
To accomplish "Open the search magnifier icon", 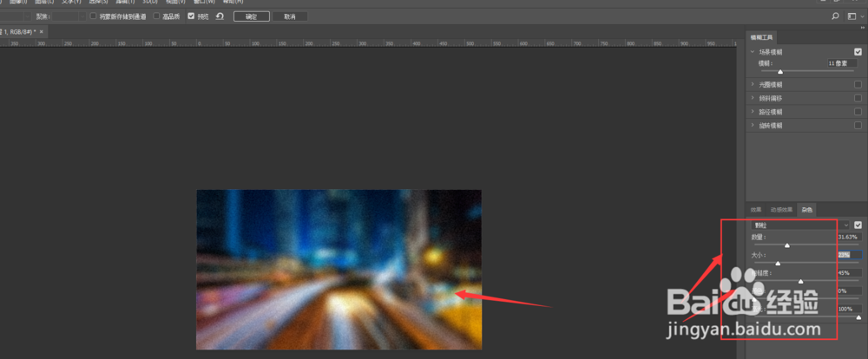I will [835, 16].
